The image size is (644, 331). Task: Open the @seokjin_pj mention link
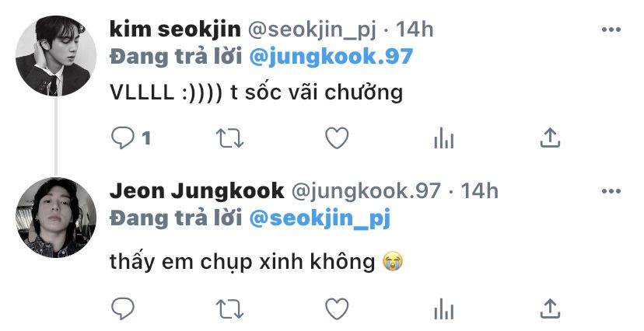point(320,218)
